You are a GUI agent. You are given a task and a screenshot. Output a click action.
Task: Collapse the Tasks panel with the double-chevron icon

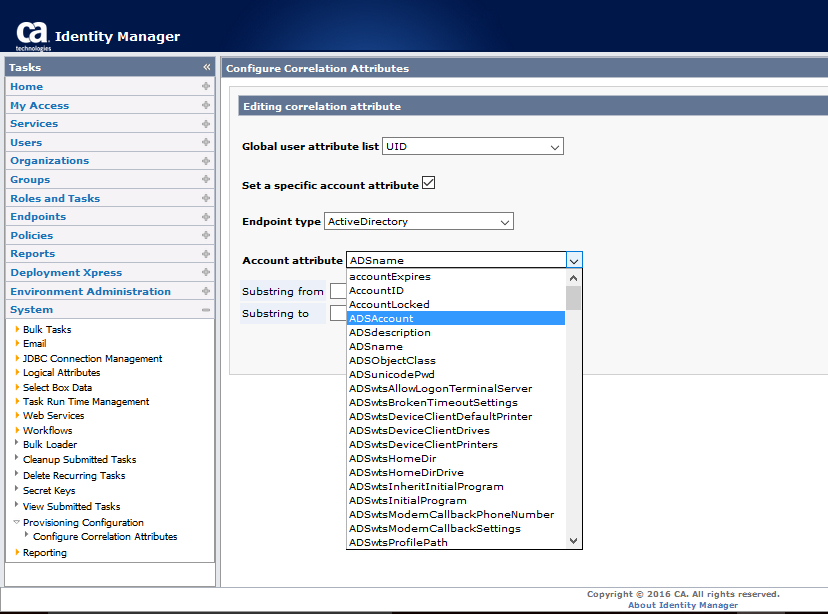(205, 67)
